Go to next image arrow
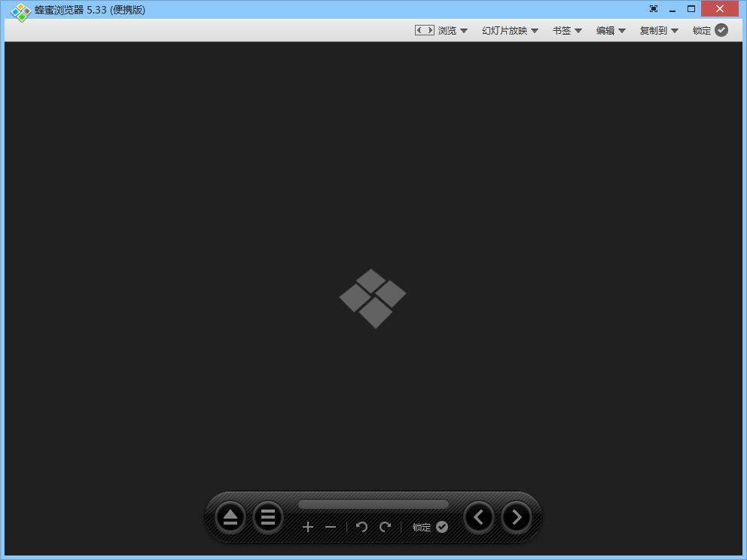 [517, 517]
